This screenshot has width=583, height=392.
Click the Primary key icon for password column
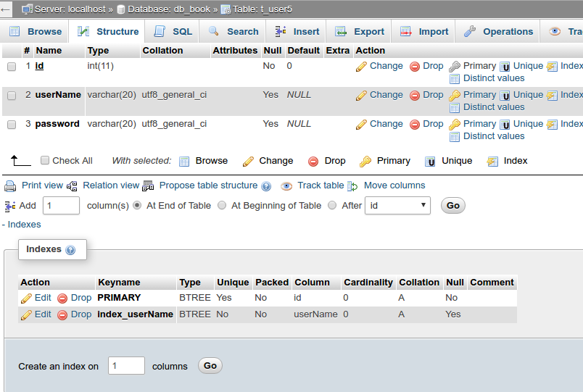455,124
